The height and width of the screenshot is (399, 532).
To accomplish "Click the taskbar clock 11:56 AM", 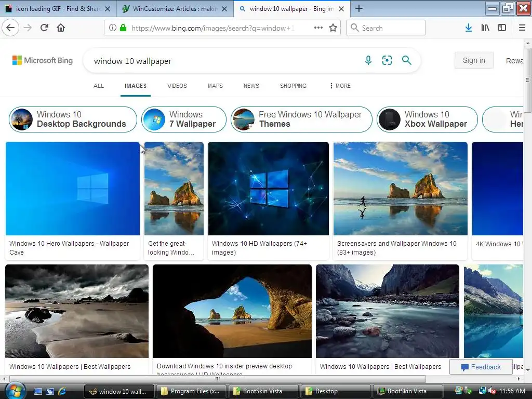I will click(x=512, y=391).
